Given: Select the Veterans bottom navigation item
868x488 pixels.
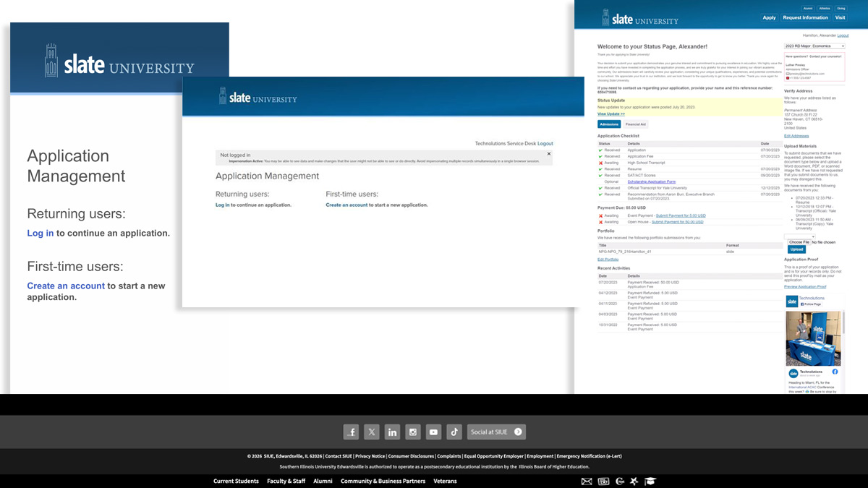Looking at the screenshot, I should pyautogui.click(x=445, y=481).
